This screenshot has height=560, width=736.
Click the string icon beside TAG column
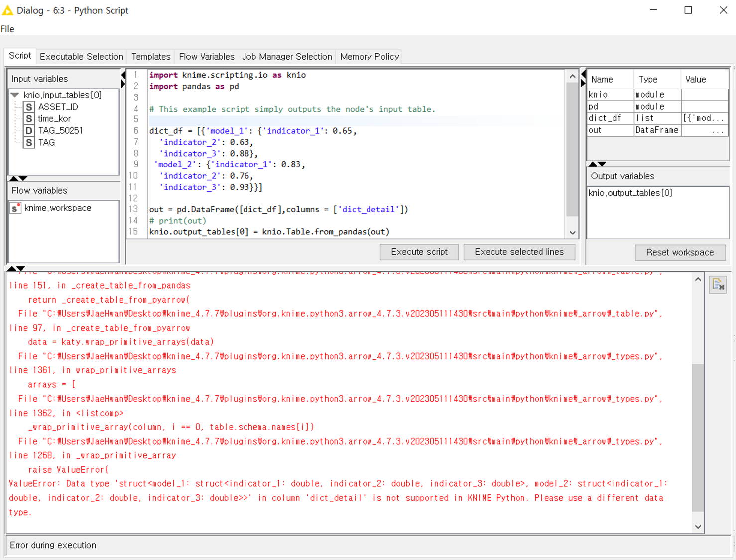(29, 143)
